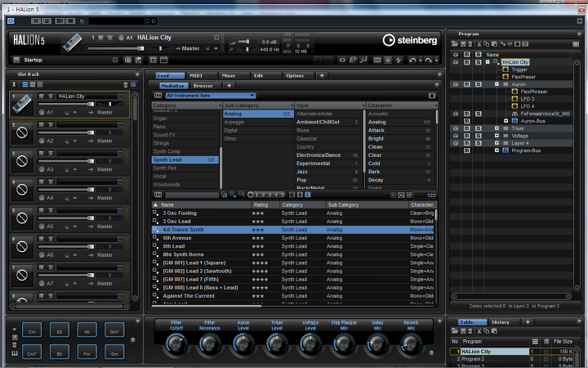The width and height of the screenshot is (588, 368).
Task: Select the 5th Avenue preset row
Action: (x=294, y=238)
